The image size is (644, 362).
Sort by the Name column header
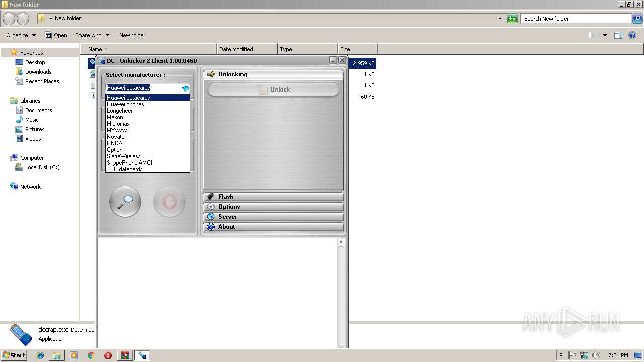point(149,49)
